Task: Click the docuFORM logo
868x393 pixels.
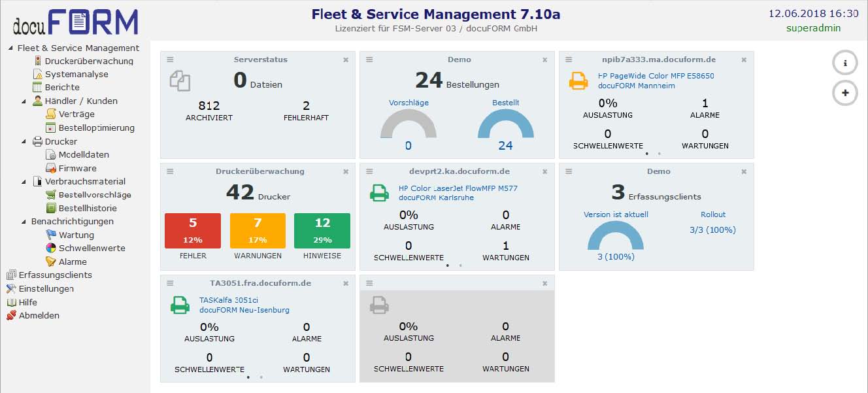Action: click(x=75, y=22)
